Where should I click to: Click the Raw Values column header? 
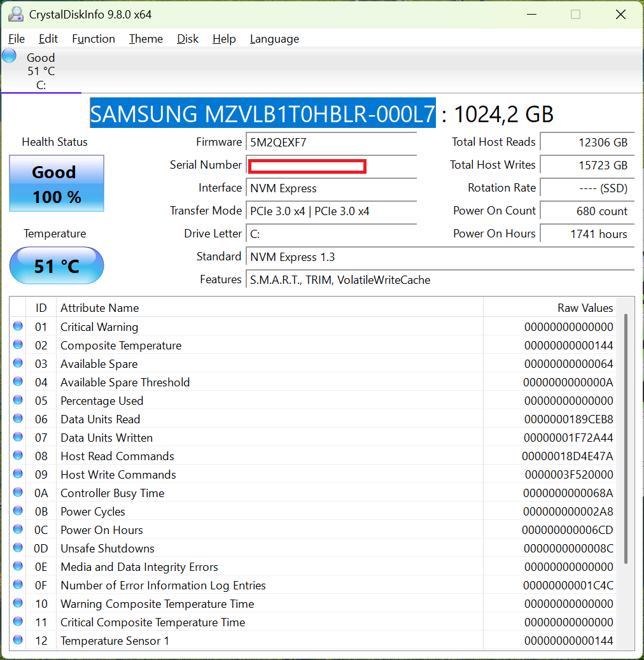(x=550, y=307)
